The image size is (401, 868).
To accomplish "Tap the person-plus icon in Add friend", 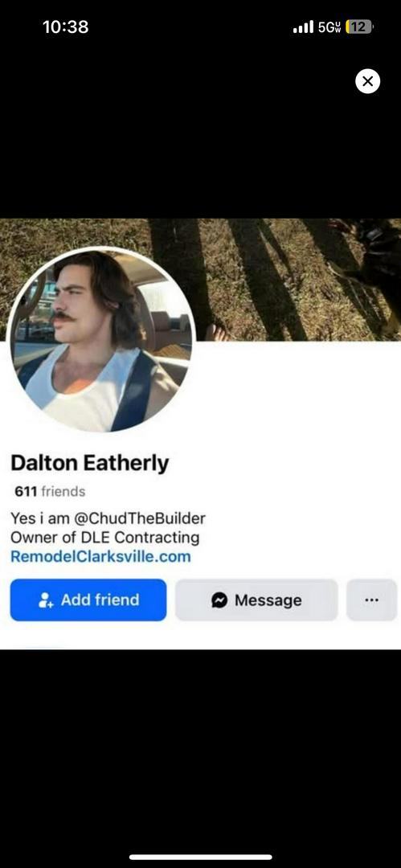I will (46, 600).
